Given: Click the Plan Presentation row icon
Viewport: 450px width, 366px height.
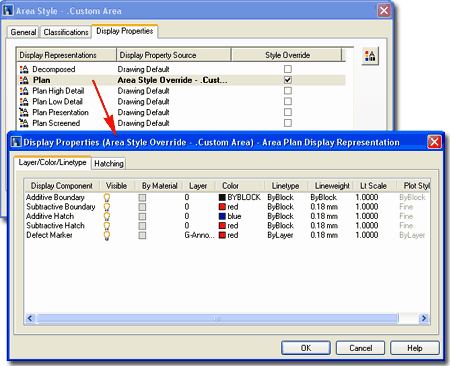Looking at the screenshot, I should coord(24,112).
